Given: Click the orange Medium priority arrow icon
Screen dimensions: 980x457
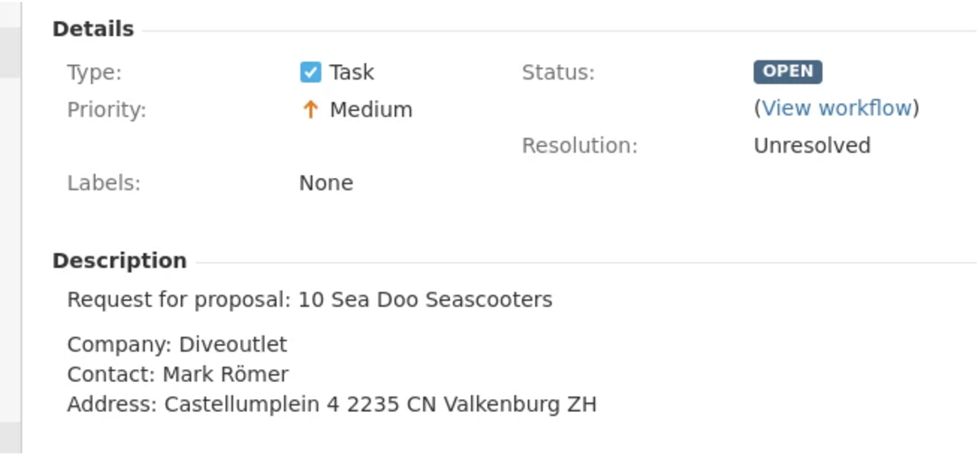Looking at the screenshot, I should [310, 110].
